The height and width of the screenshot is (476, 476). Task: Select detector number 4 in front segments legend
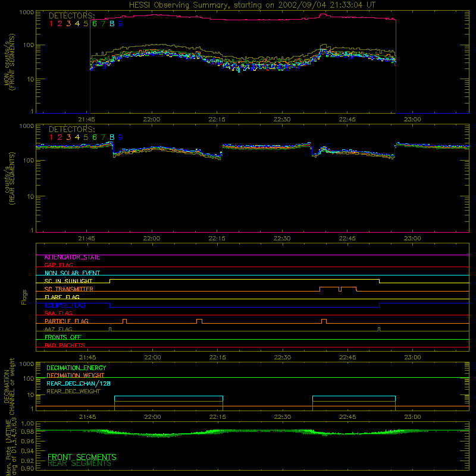tap(77, 24)
